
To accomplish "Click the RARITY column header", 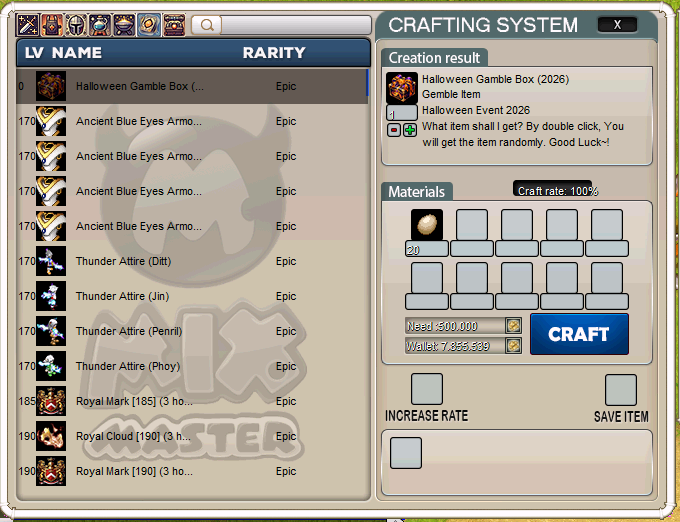I will (x=274, y=53).
